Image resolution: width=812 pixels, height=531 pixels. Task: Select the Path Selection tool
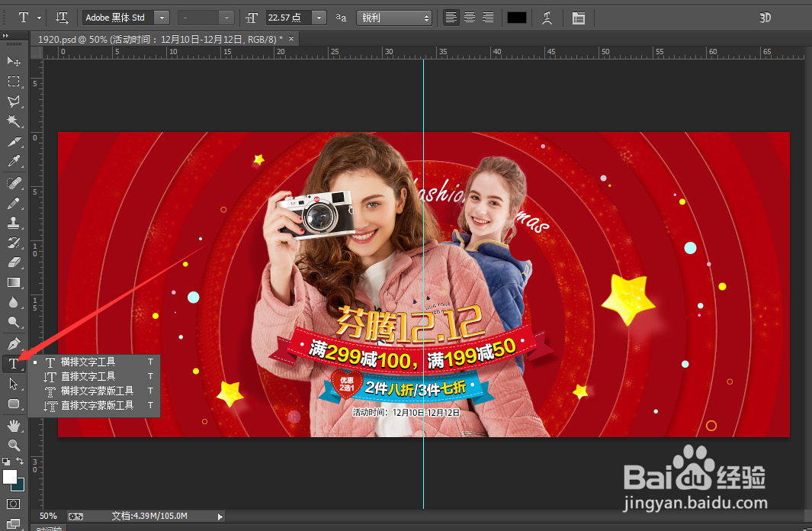point(14,383)
